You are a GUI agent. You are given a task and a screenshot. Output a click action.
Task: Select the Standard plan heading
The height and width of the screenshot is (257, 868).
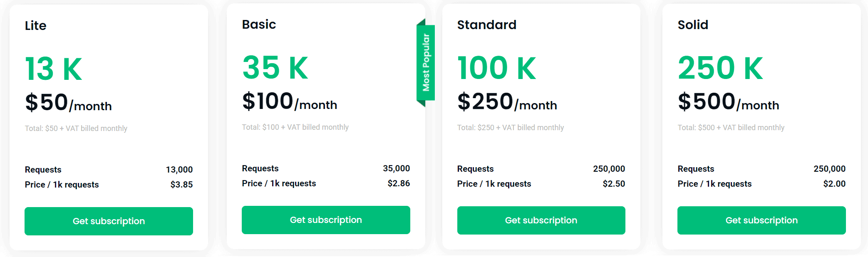point(486,25)
